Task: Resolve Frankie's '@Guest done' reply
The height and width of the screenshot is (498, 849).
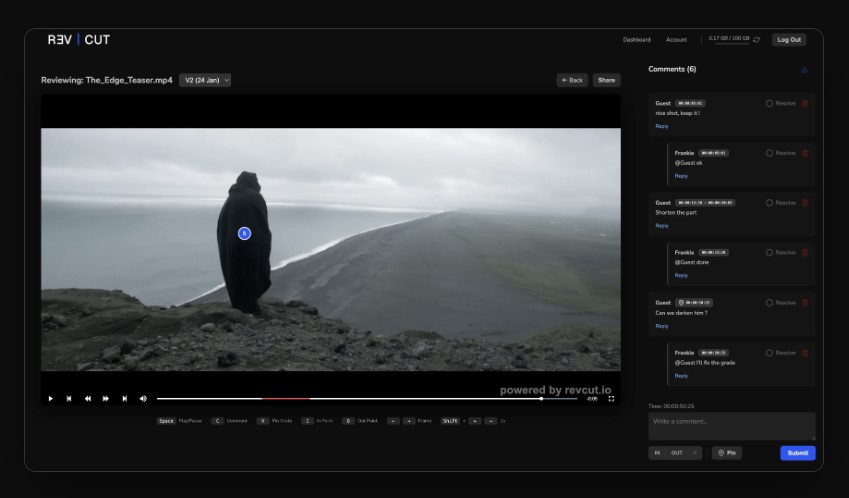Action: click(x=781, y=253)
